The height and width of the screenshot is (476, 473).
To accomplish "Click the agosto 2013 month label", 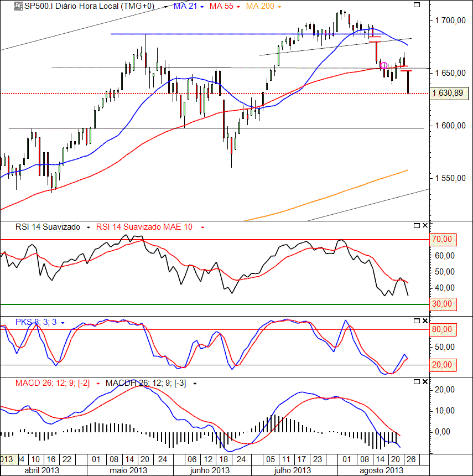I will pyautogui.click(x=381, y=470).
